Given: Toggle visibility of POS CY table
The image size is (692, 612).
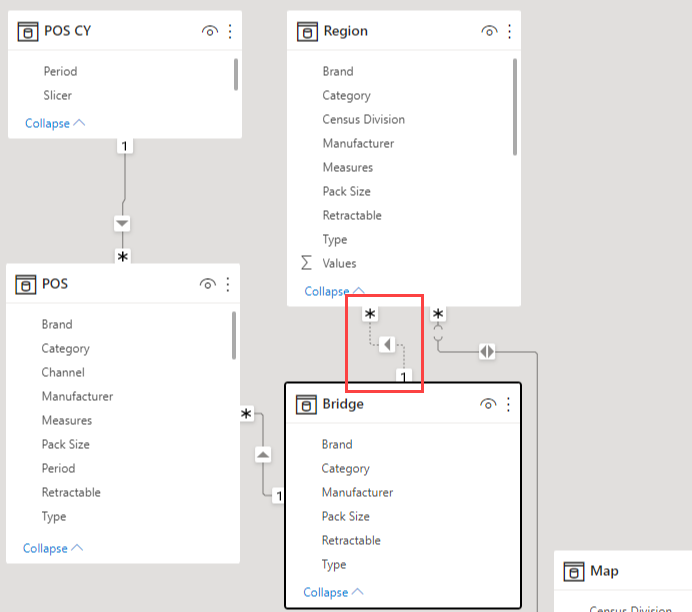Looking at the screenshot, I should tap(210, 31).
